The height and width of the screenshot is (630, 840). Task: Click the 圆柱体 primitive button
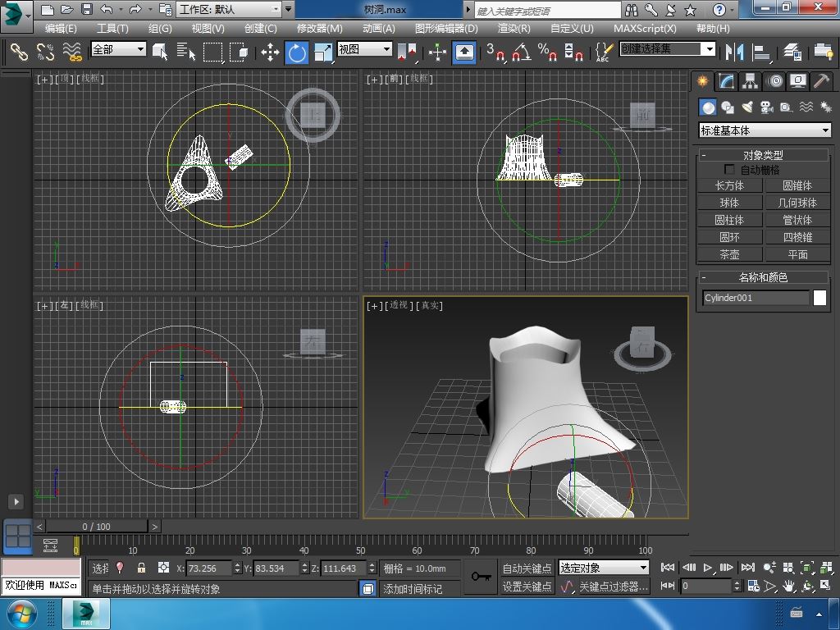(729, 220)
